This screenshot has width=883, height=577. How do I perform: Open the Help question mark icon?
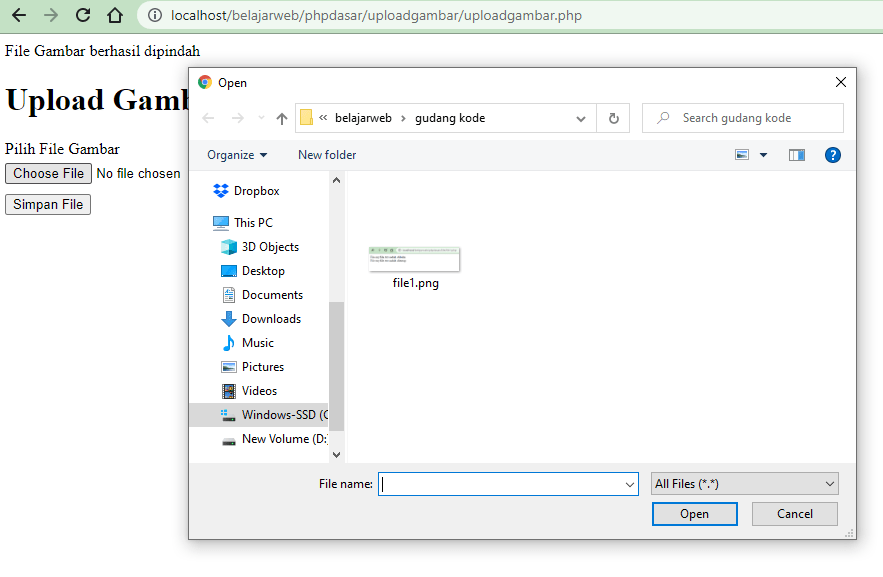832,155
